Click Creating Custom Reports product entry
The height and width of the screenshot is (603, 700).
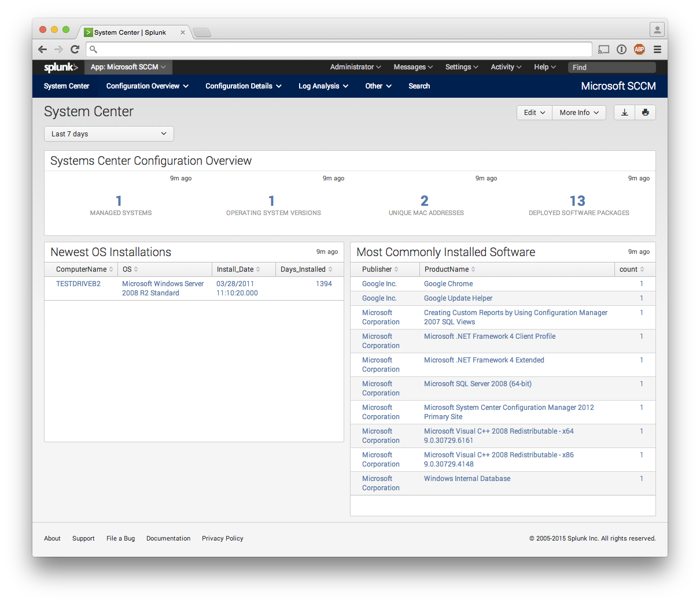(x=515, y=317)
